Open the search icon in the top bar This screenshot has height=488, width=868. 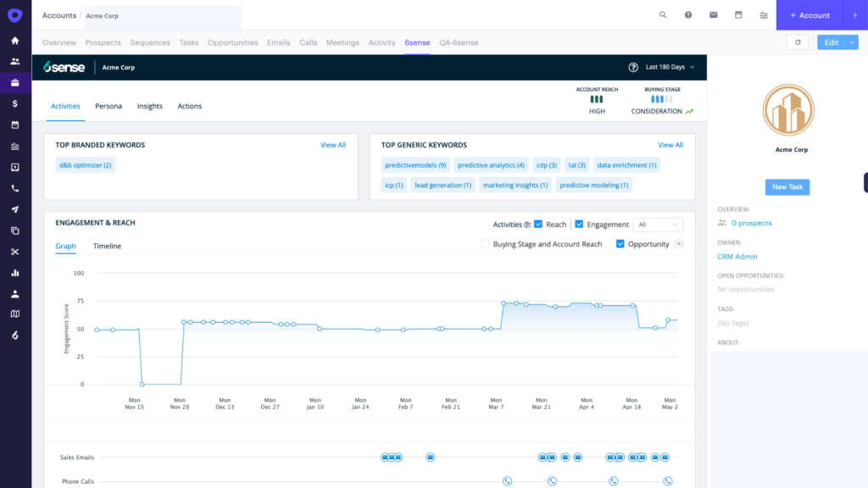pyautogui.click(x=662, y=14)
